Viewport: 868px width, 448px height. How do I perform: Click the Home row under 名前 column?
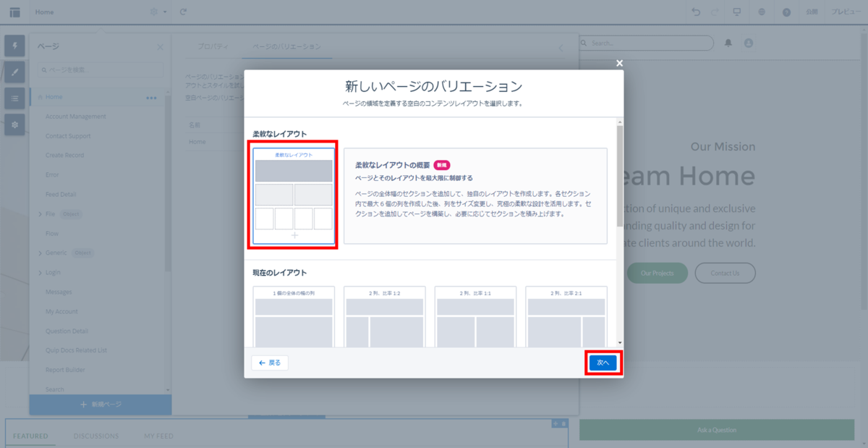point(197,142)
